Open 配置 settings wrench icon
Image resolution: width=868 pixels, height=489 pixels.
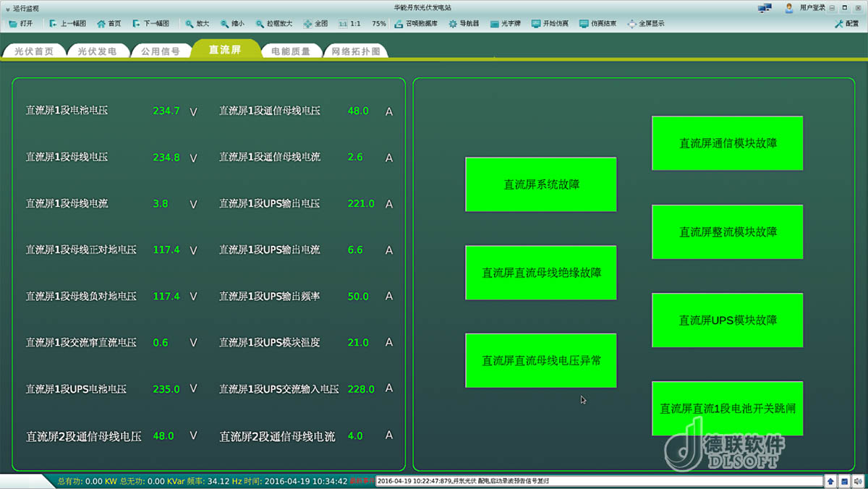pos(839,24)
